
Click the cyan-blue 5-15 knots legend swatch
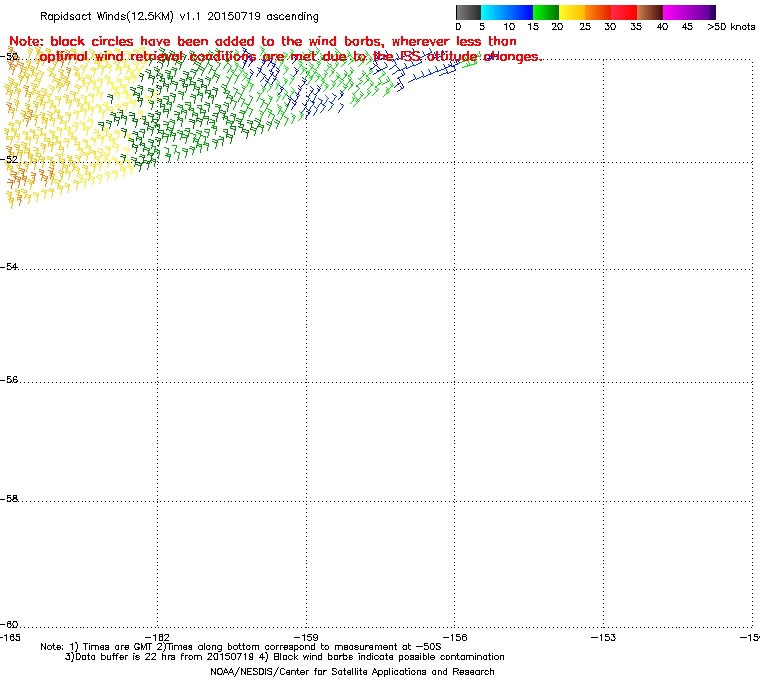pos(507,12)
